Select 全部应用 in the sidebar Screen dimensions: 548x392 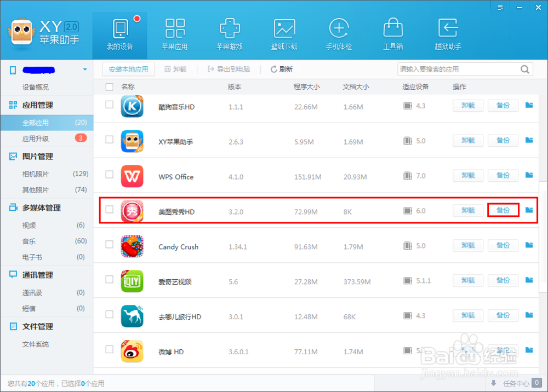pos(47,123)
